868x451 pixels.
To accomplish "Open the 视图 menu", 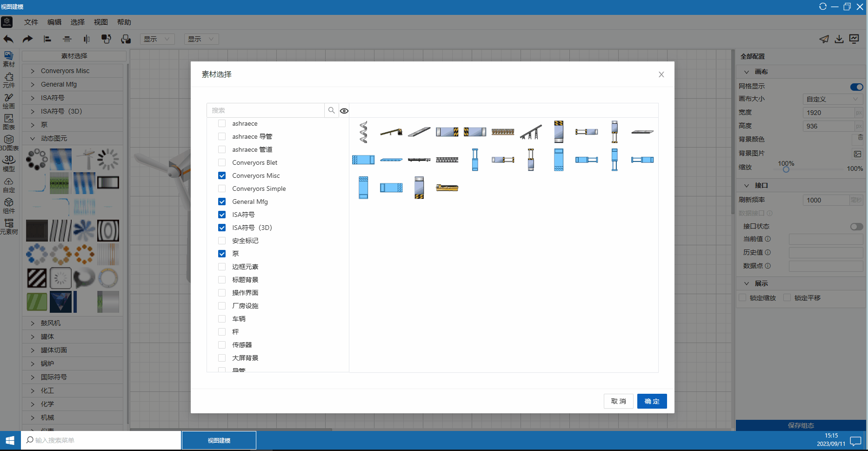I will click(x=101, y=22).
